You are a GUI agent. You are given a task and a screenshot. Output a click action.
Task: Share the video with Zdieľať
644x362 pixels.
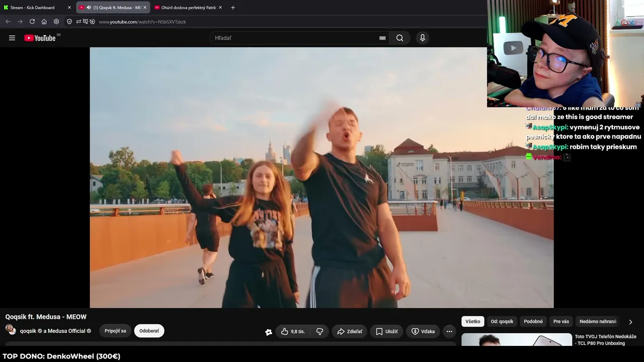pyautogui.click(x=349, y=331)
